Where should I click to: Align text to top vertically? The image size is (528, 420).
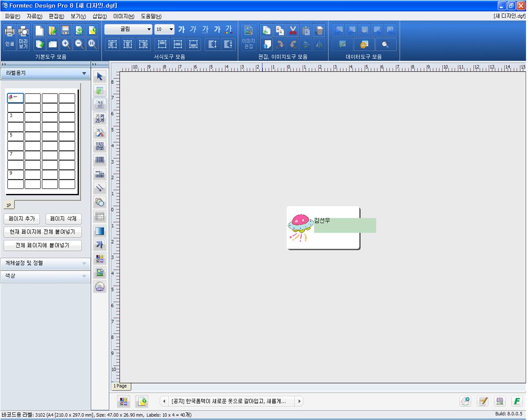162,44
